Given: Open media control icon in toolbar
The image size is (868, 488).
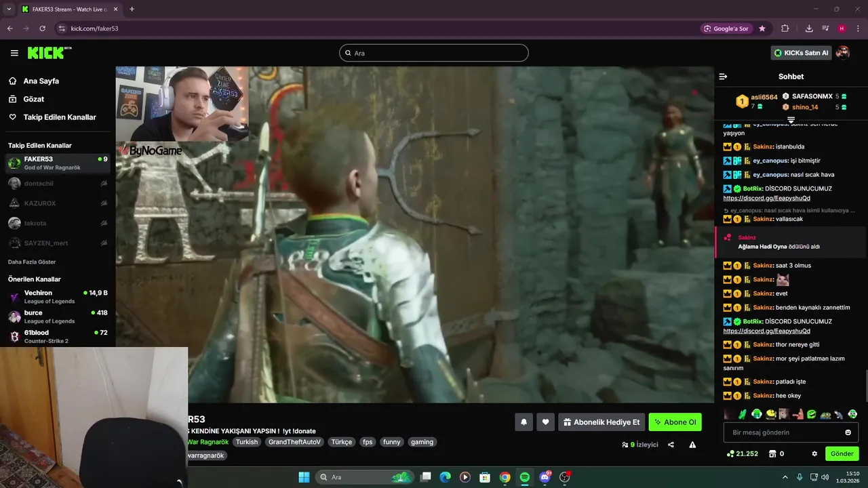Looking at the screenshot, I should tap(825, 28).
